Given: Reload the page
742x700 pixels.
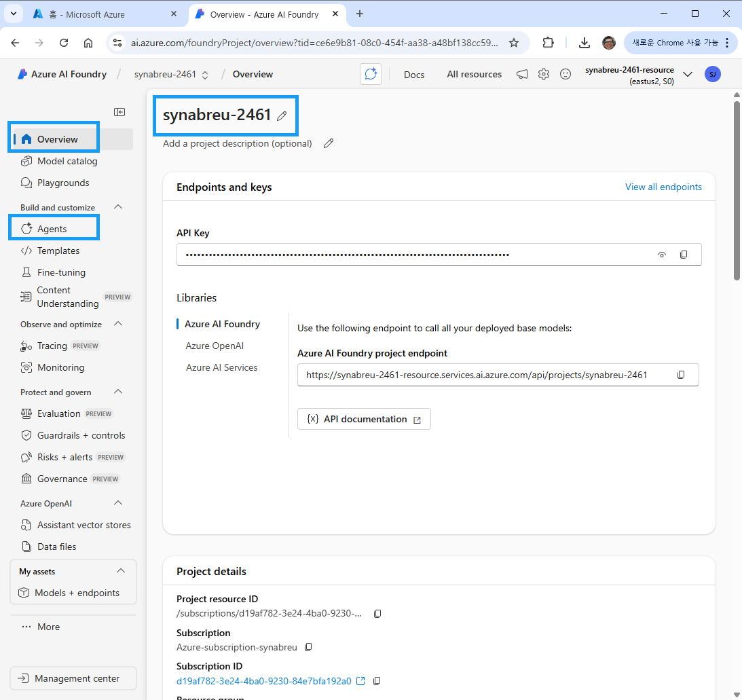Looking at the screenshot, I should point(64,43).
